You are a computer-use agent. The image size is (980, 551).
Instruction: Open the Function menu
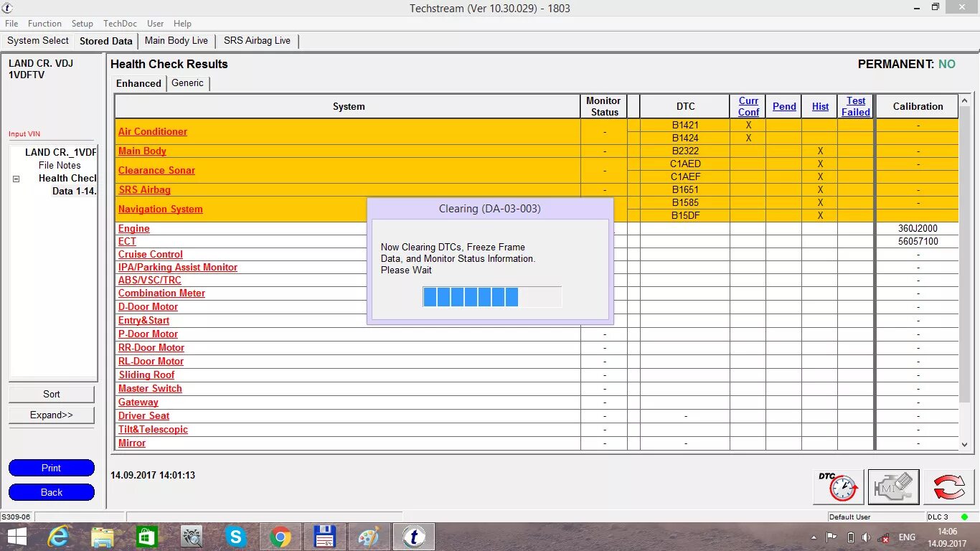[44, 24]
